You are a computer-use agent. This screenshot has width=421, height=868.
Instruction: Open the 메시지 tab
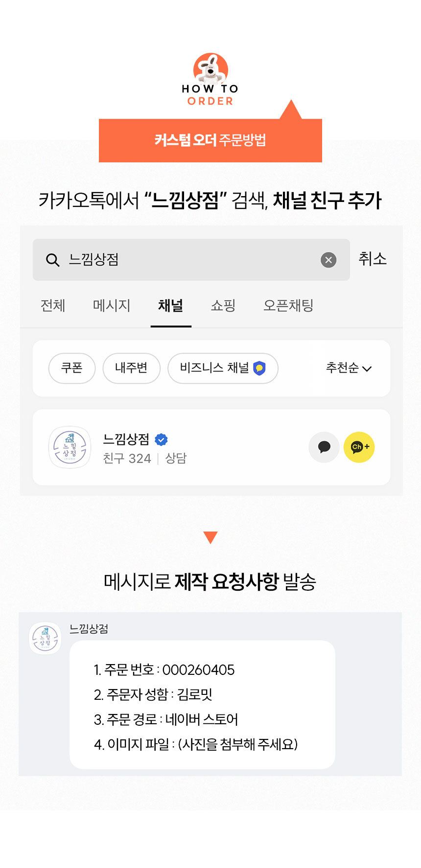pyautogui.click(x=112, y=306)
